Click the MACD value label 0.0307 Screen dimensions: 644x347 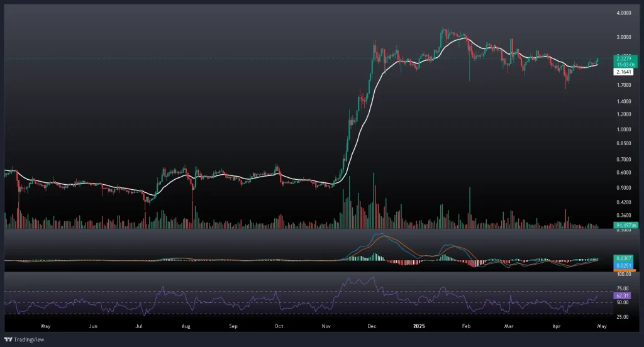coord(625,259)
